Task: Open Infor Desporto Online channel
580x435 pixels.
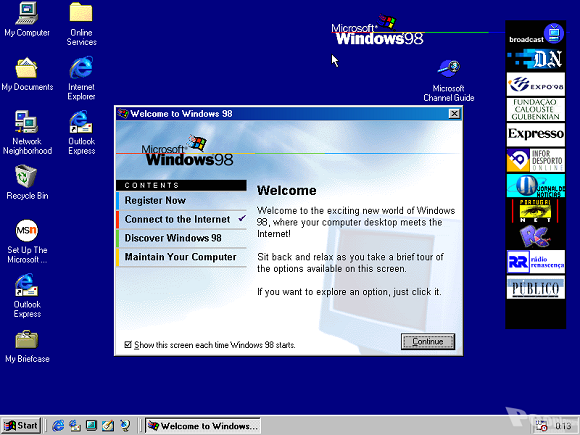Action: click(536, 160)
